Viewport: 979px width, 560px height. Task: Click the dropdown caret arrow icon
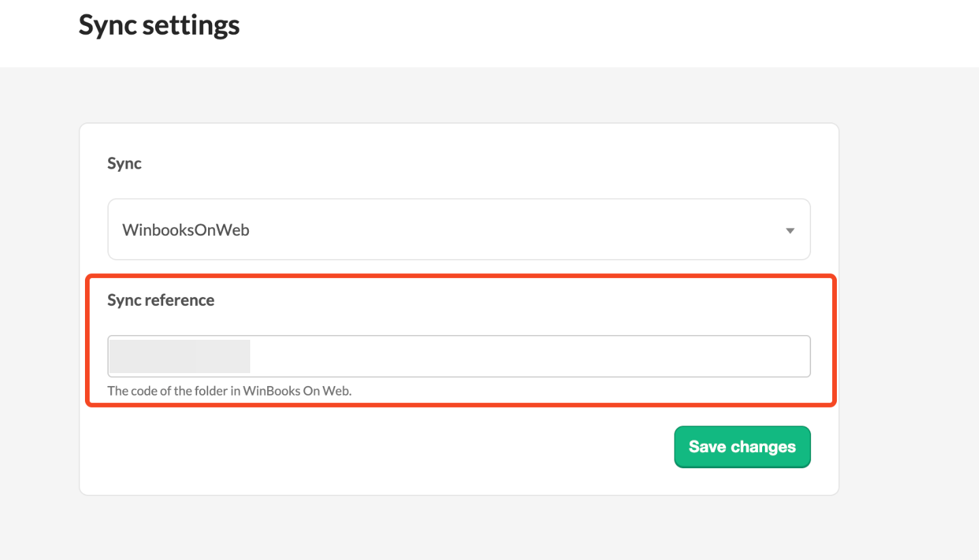pyautogui.click(x=790, y=230)
